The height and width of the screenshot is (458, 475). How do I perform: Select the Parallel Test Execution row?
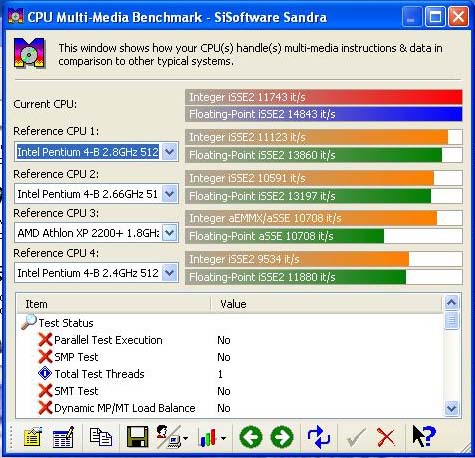pyautogui.click(x=230, y=340)
